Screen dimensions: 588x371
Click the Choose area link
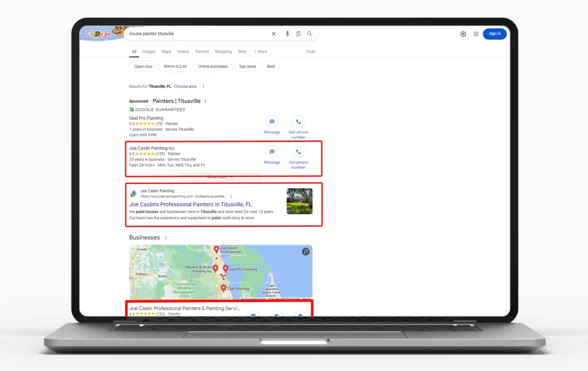185,86
